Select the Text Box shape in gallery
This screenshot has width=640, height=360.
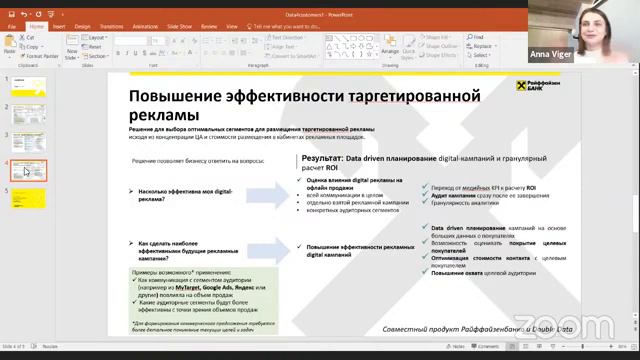tap(329, 38)
